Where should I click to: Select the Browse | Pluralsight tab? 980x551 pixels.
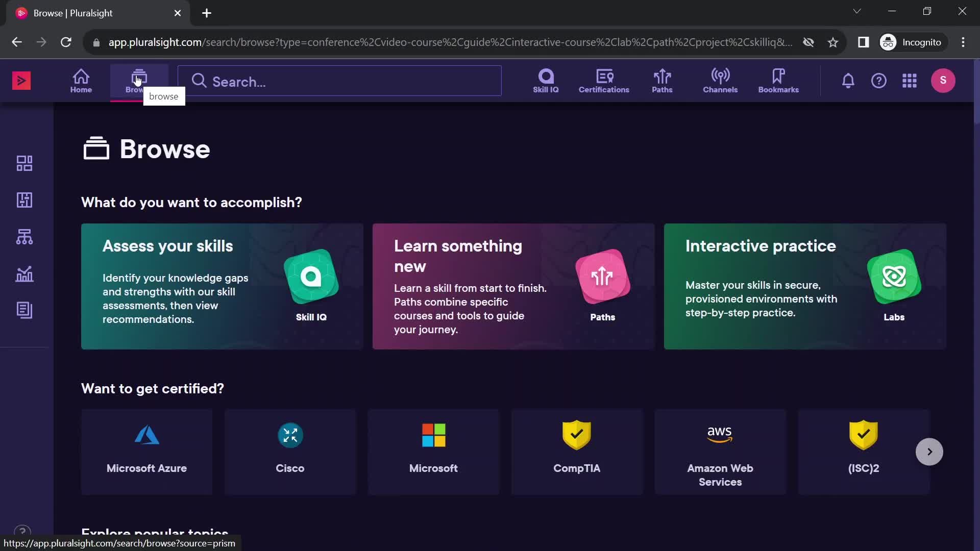pyautogui.click(x=98, y=13)
